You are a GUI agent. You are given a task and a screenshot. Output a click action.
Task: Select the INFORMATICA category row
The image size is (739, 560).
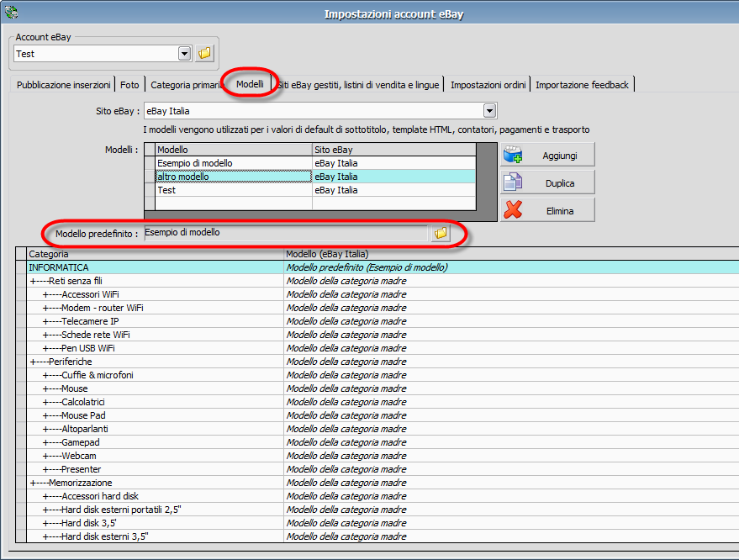(155, 267)
